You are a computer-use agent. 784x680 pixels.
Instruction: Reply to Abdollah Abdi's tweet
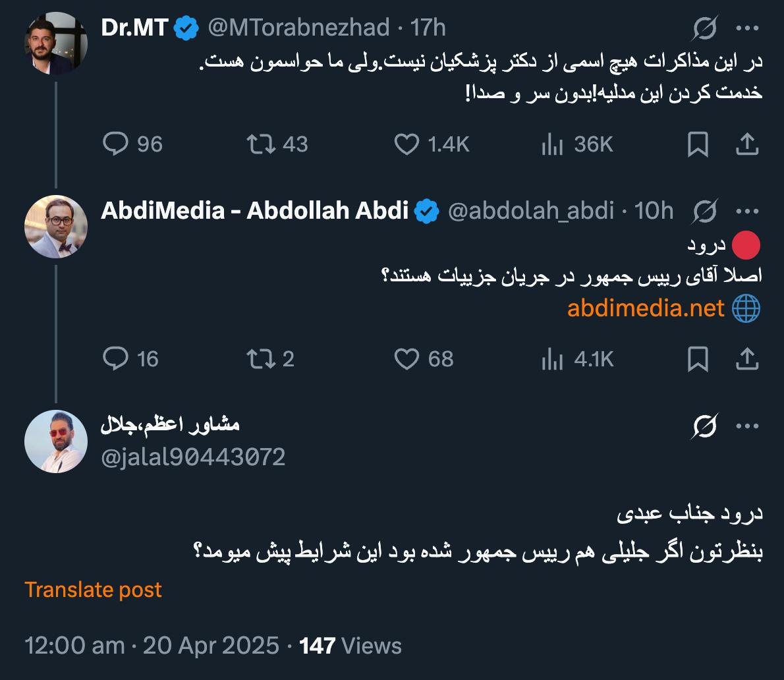[x=116, y=358]
